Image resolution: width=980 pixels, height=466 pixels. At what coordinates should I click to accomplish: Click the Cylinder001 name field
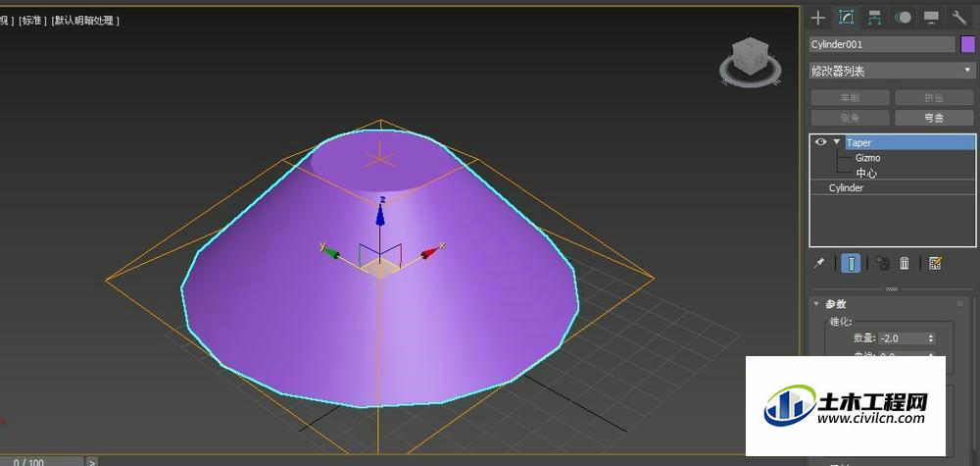[881, 44]
